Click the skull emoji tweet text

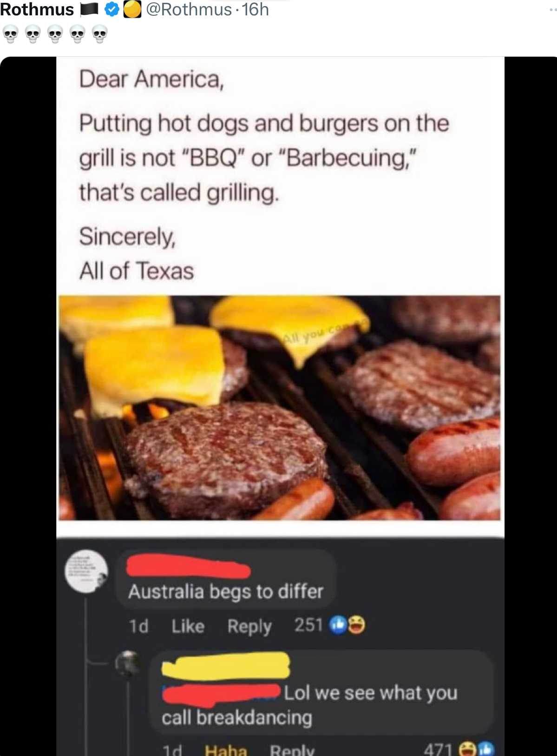click(x=55, y=34)
